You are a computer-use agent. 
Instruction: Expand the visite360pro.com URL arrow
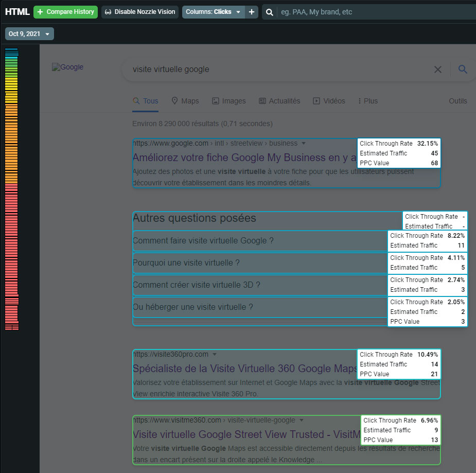pos(214,354)
